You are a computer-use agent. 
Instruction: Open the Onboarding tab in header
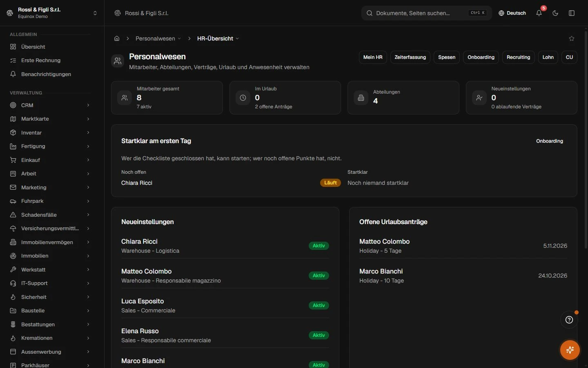click(481, 57)
